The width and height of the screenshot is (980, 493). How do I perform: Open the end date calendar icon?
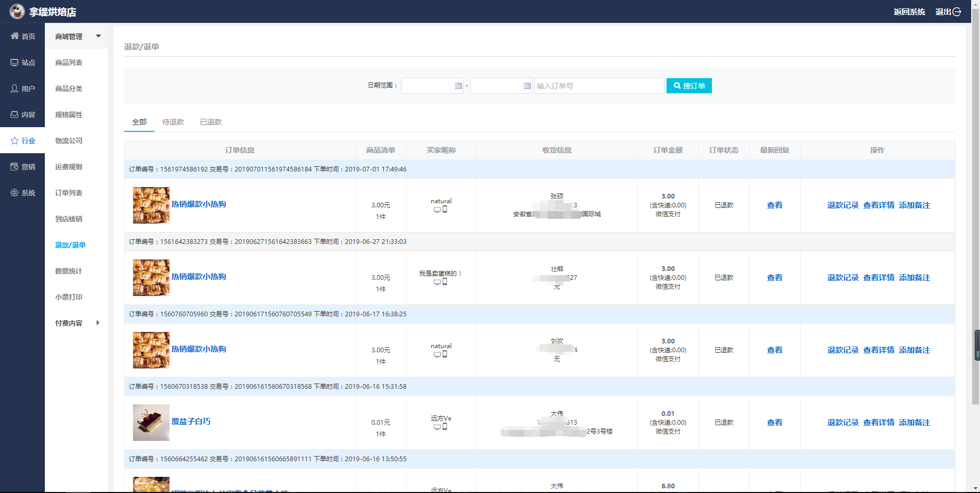tap(527, 85)
